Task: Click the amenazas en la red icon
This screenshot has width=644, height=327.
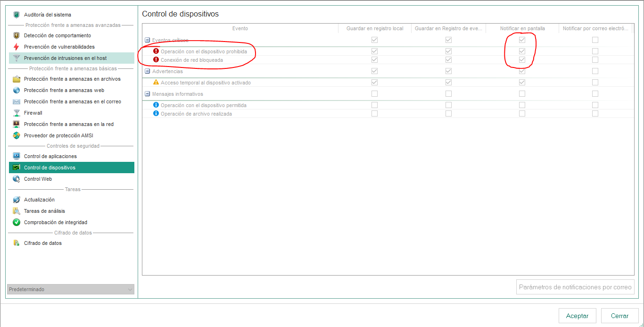Action: pos(17,124)
